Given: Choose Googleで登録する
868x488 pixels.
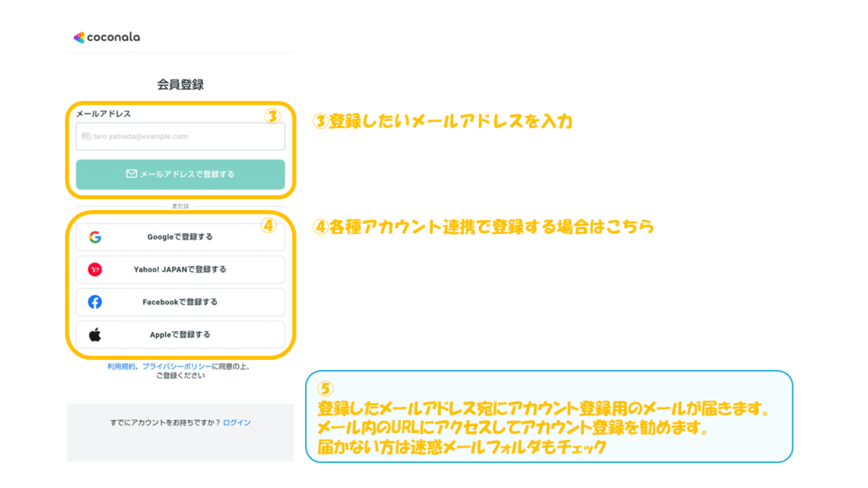Looking at the screenshot, I should coord(180,237).
